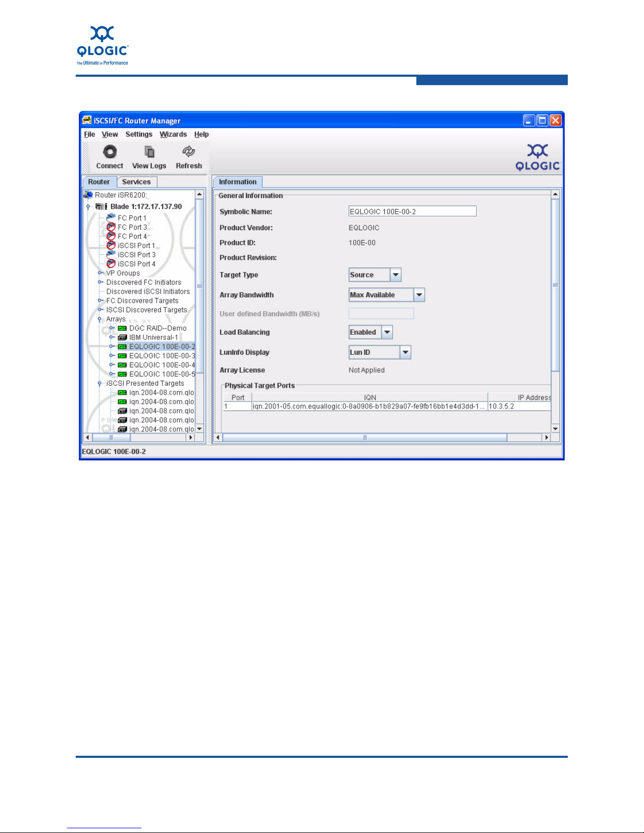Open the Load Balancing dropdown

387,332
